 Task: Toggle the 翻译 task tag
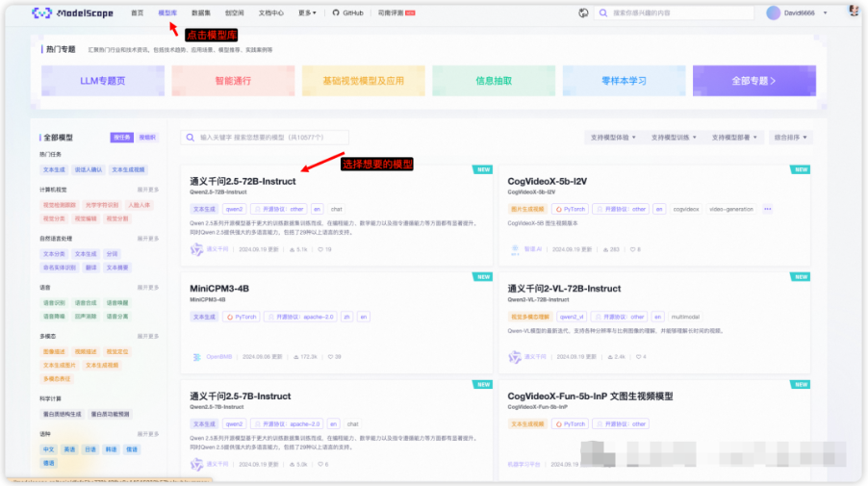point(90,268)
